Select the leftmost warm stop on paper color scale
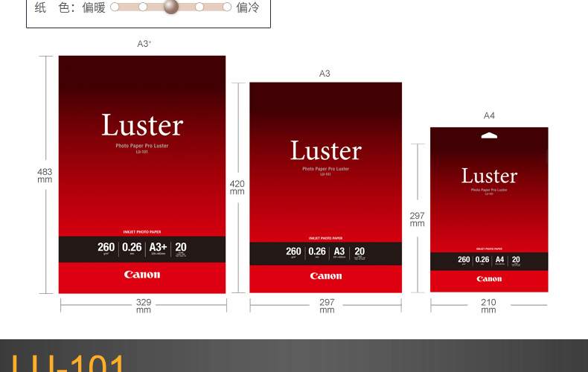This screenshot has height=372, width=588. pos(115,7)
